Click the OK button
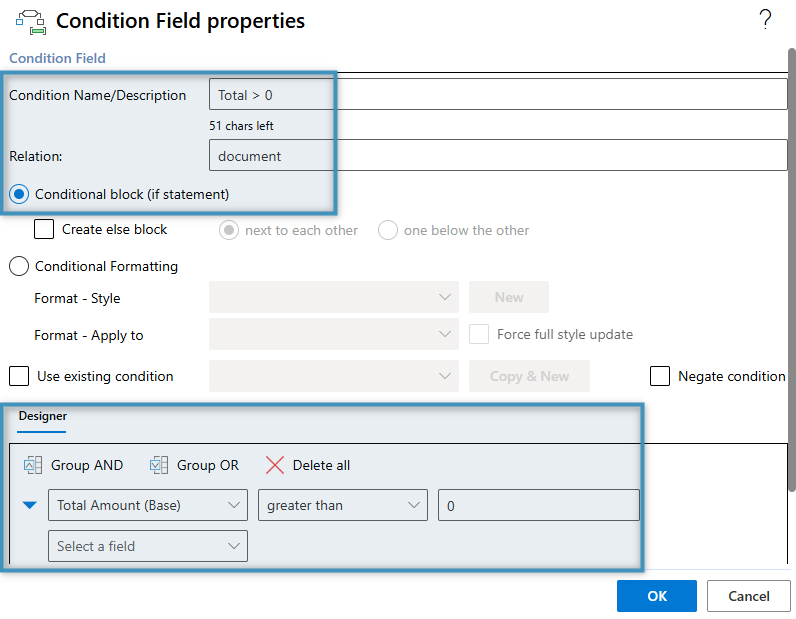Image resolution: width=796 pixels, height=619 pixels. pos(657,596)
